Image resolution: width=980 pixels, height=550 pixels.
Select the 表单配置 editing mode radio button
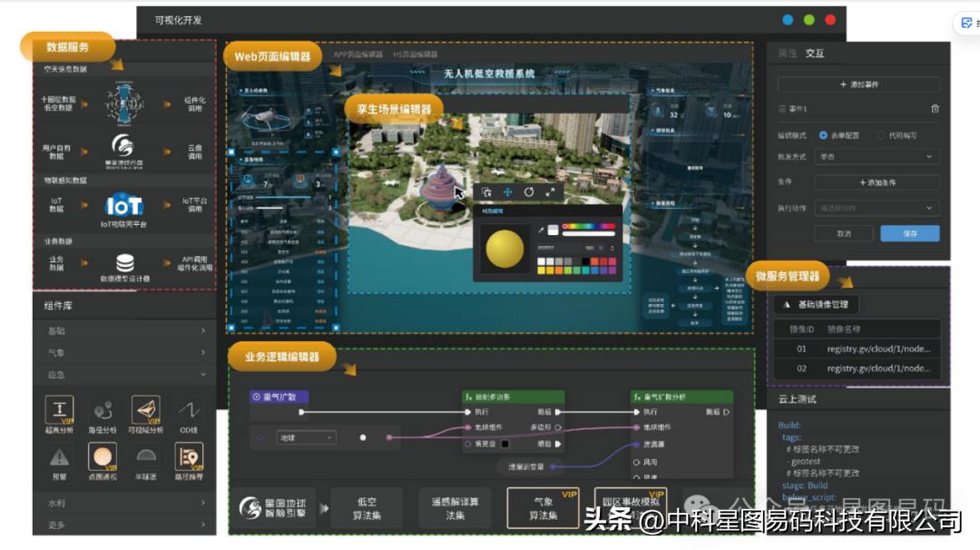coord(822,135)
